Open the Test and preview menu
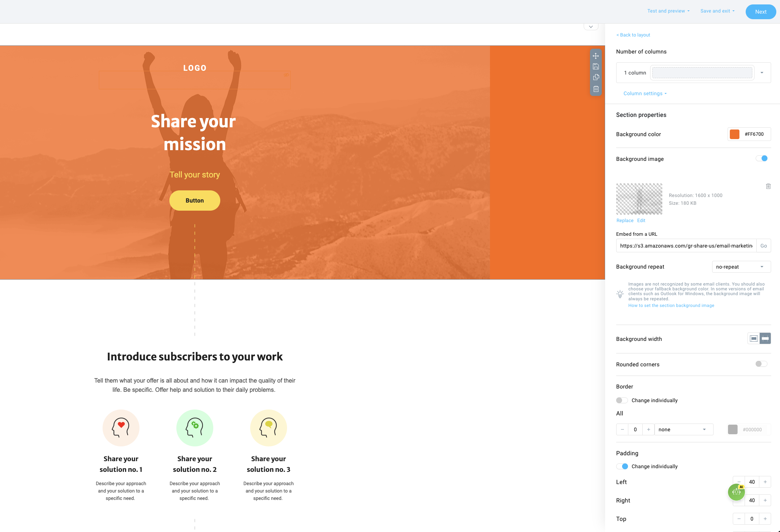780x532 pixels. point(668,11)
